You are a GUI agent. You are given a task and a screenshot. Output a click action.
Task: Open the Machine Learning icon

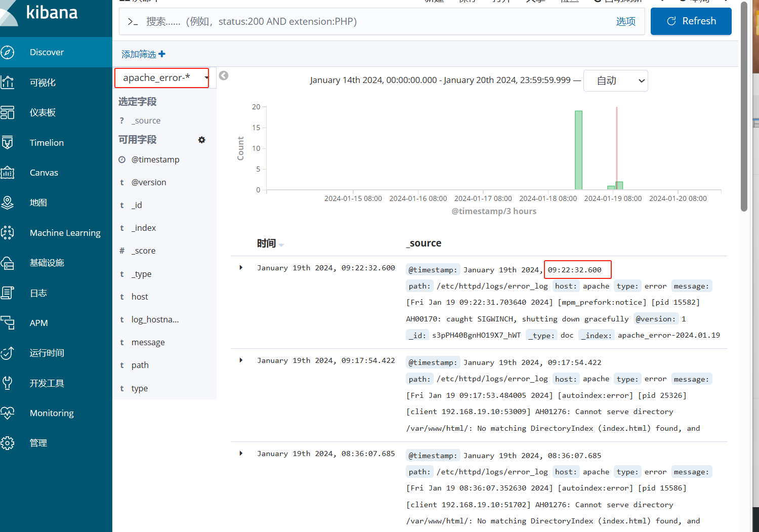tap(7, 232)
